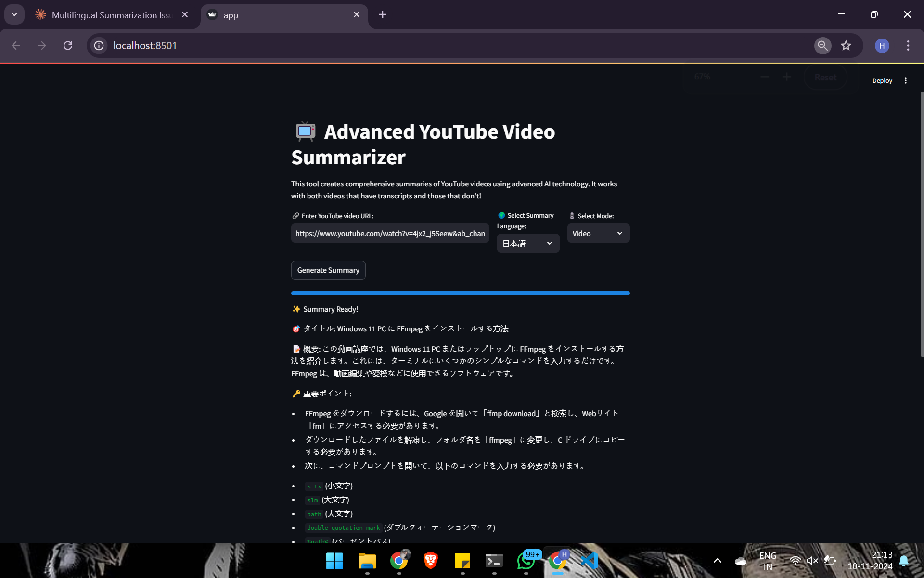
Task: Bookmark page with star icon
Action: coord(846,45)
